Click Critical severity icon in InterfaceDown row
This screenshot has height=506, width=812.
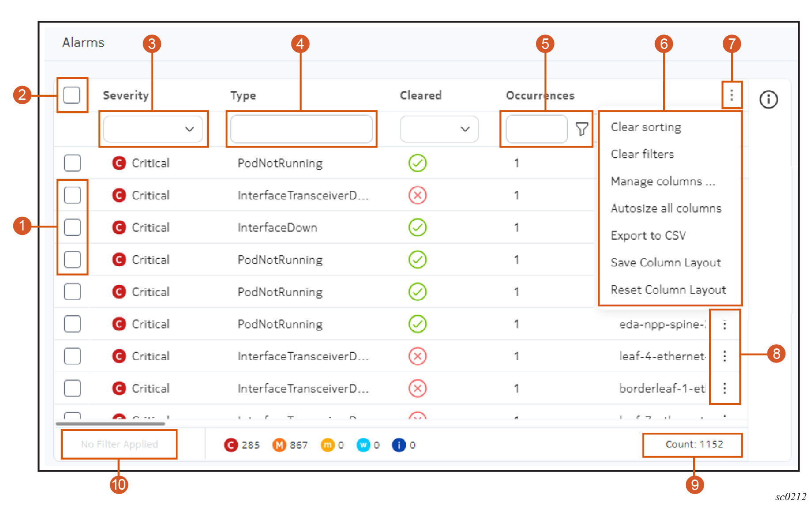coord(119,227)
